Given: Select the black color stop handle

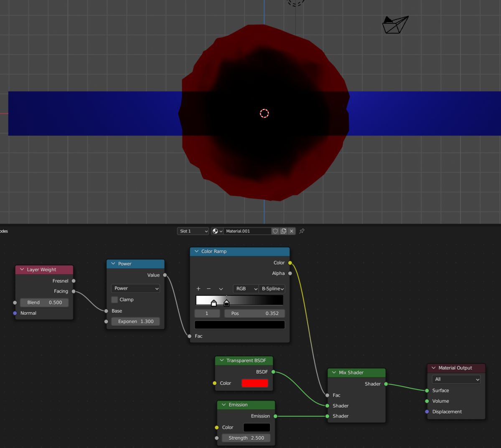Looking at the screenshot, I should [226, 303].
